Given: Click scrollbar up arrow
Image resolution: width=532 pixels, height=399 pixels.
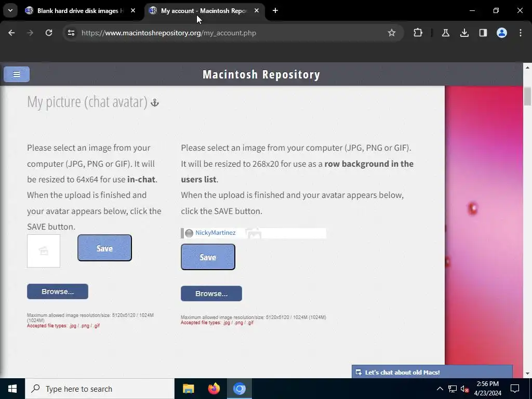Looking at the screenshot, I should coord(527,67).
